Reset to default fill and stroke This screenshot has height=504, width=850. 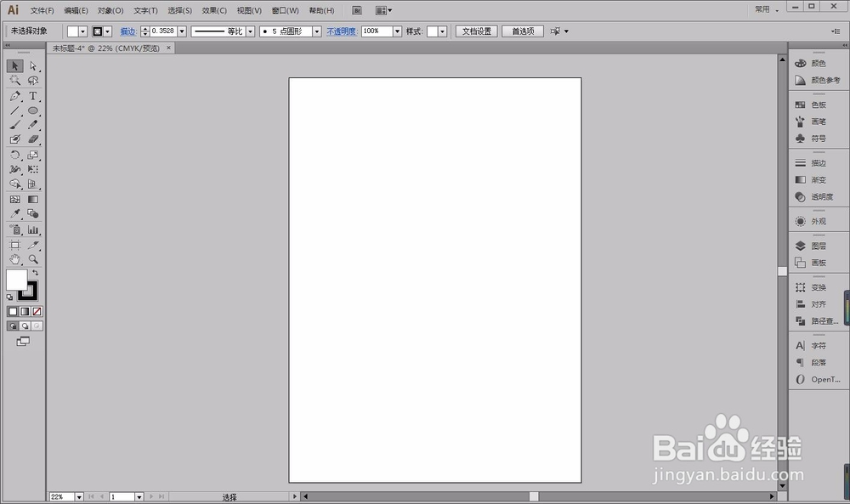click(x=9, y=297)
